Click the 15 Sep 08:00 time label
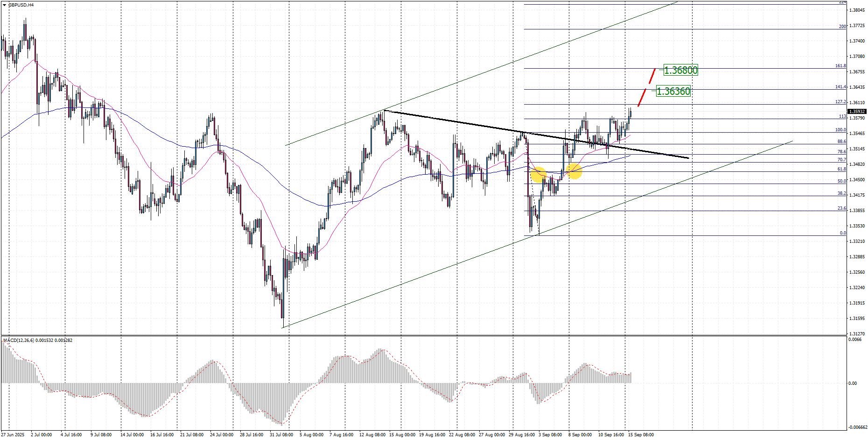This screenshot has width=868, height=440. coord(641,435)
